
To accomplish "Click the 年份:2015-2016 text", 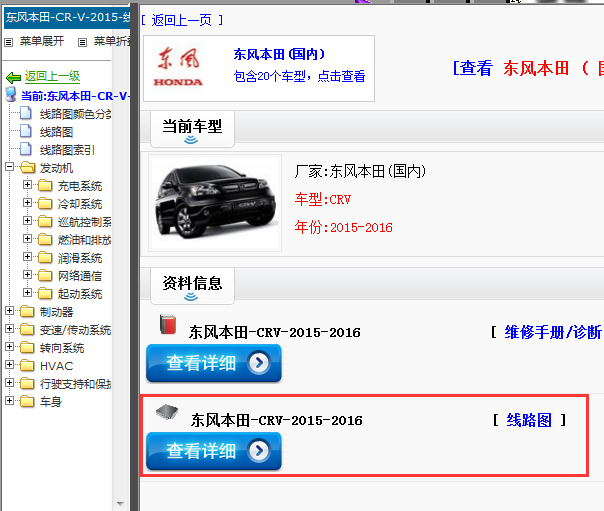I will pos(344,228).
